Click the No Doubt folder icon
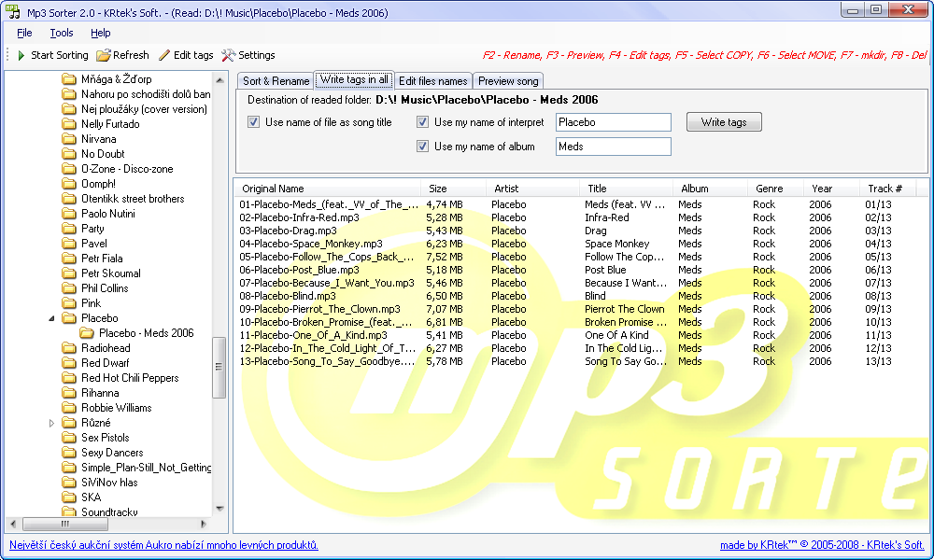The height and width of the screenshot is (560, 934). (69, 154)
